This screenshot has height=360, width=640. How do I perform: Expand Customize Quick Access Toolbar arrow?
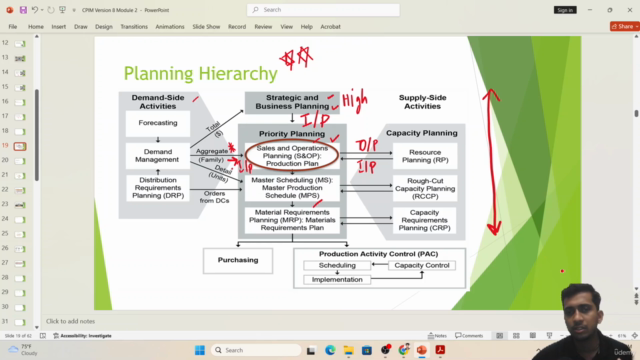[x=74, y=10]
